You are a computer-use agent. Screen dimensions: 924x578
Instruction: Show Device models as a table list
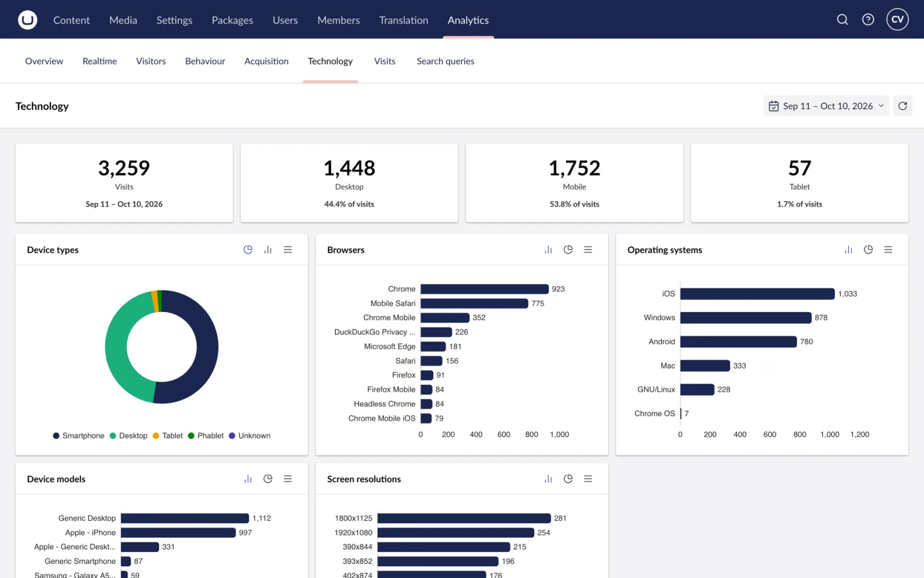tap(288, 479)
